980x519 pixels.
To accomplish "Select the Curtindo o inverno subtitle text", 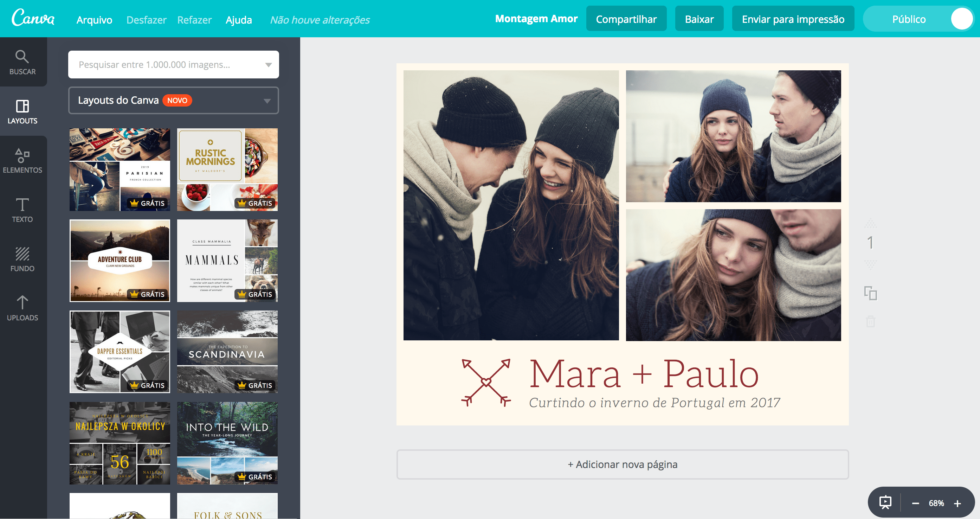I will pyautogui.click(x=655, y=403).
